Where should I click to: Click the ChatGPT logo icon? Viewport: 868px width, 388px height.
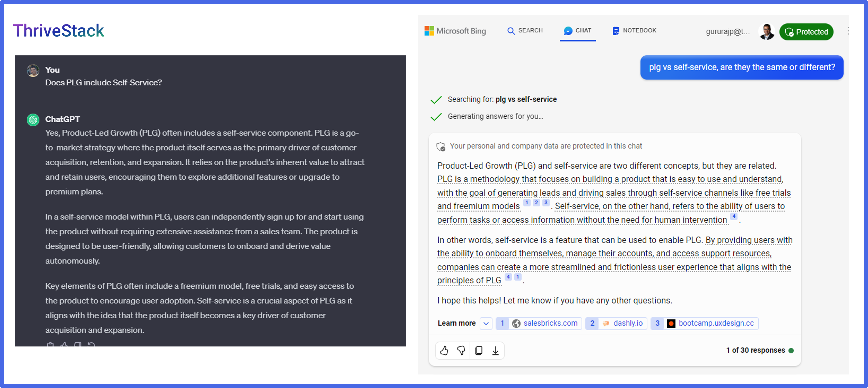point(33,120)
